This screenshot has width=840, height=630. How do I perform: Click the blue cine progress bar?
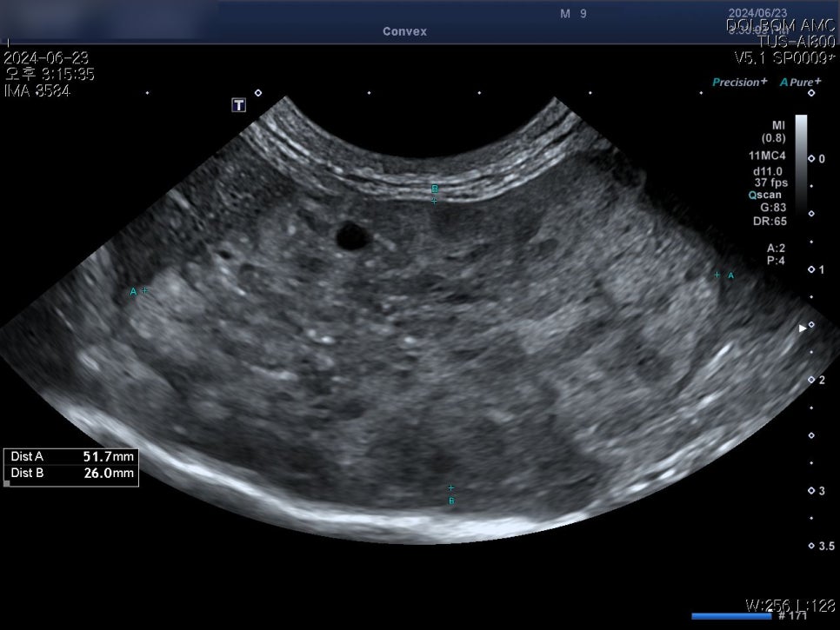(x=731, y=616)
